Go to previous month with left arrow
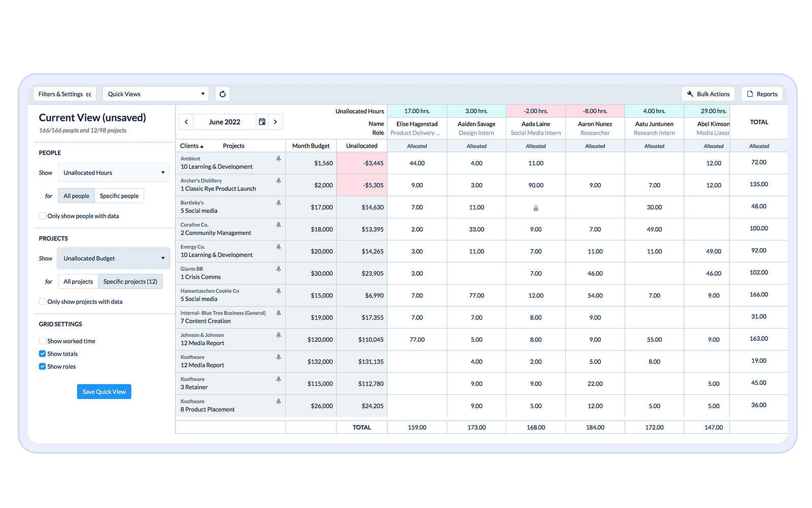The image size is (812, 508). (186, 122)
